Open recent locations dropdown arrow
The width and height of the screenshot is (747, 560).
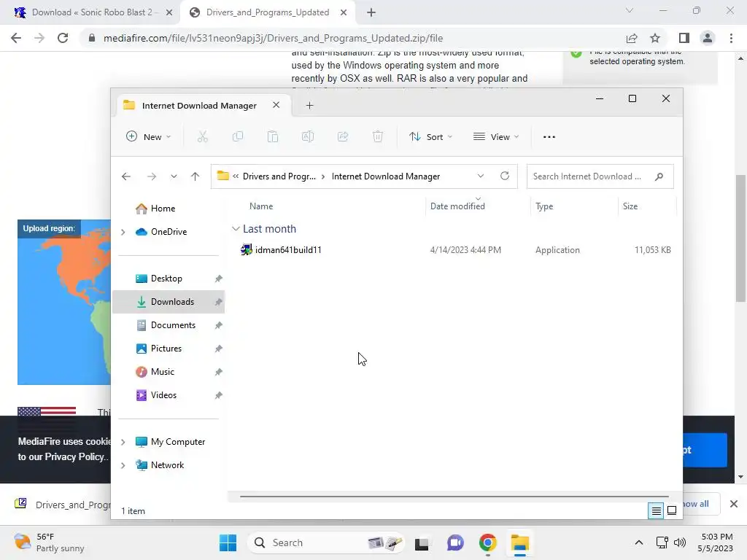click(x=174, y=176)
